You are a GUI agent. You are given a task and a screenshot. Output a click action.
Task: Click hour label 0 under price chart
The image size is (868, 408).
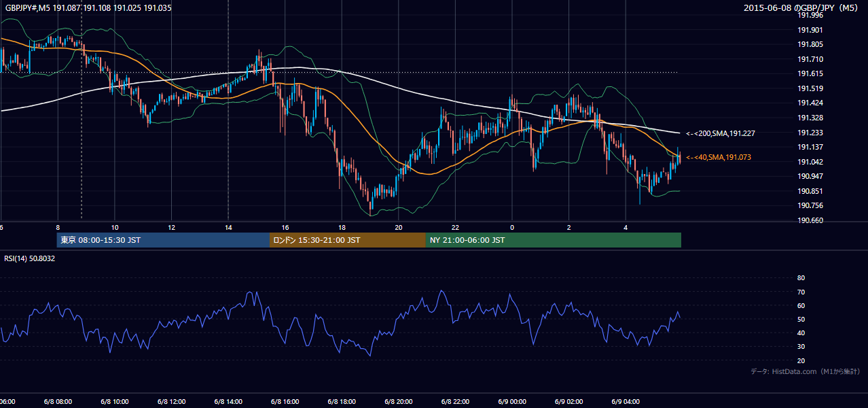(x=512, y=227)
